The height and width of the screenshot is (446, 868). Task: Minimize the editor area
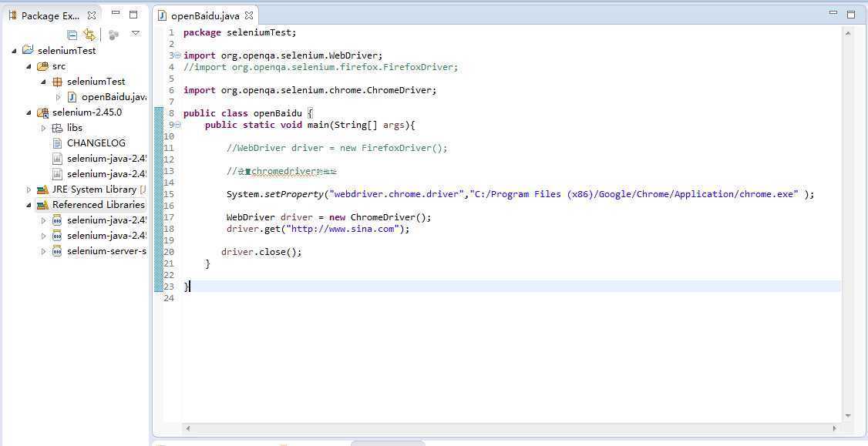[833, 12]
